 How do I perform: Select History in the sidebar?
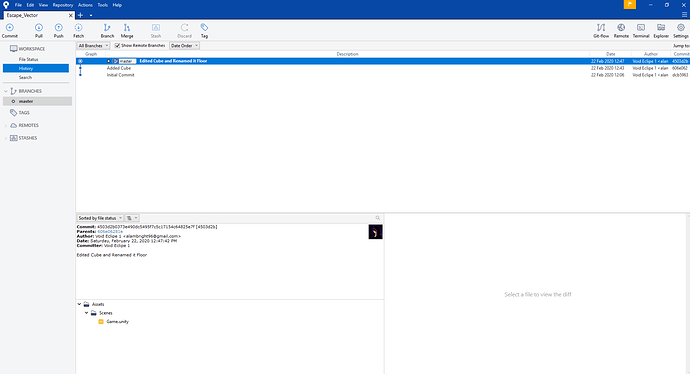36,68
